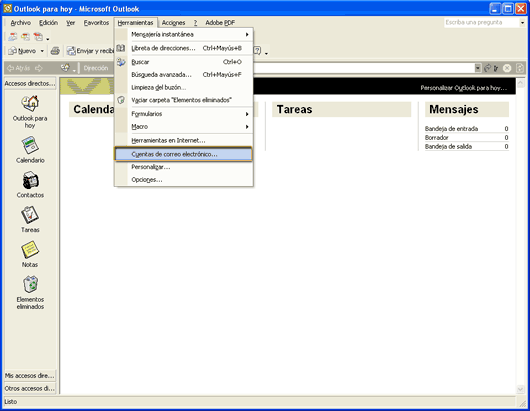Open the Acciones menu
This screenshot has width=530, height=411.
click(173, 23)
